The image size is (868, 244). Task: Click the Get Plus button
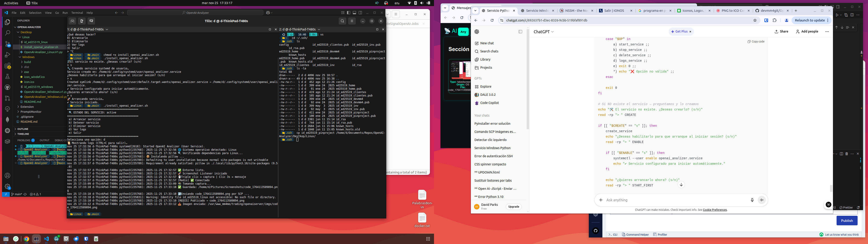point(681,32)
